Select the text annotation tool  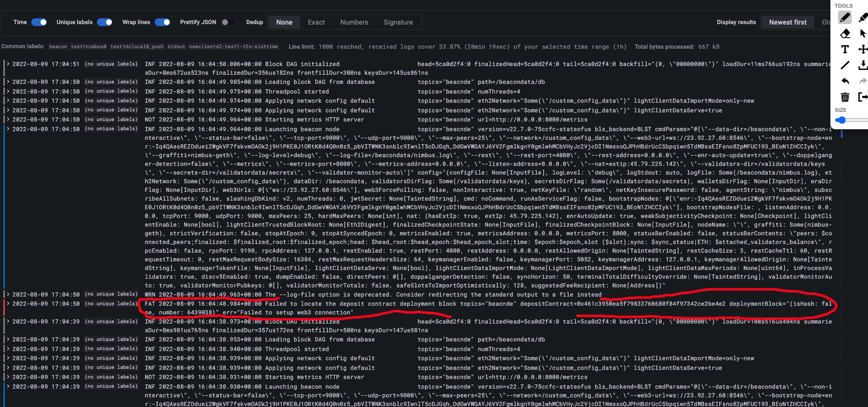(845, 49)
